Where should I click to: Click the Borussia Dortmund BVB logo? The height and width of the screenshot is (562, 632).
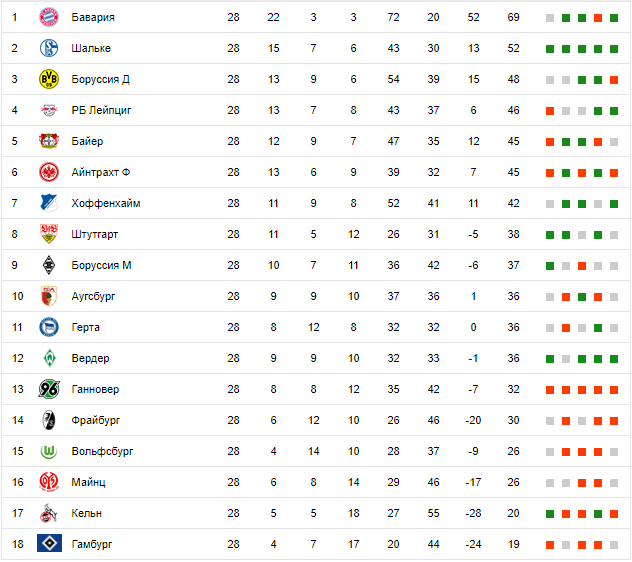(48, 79)
